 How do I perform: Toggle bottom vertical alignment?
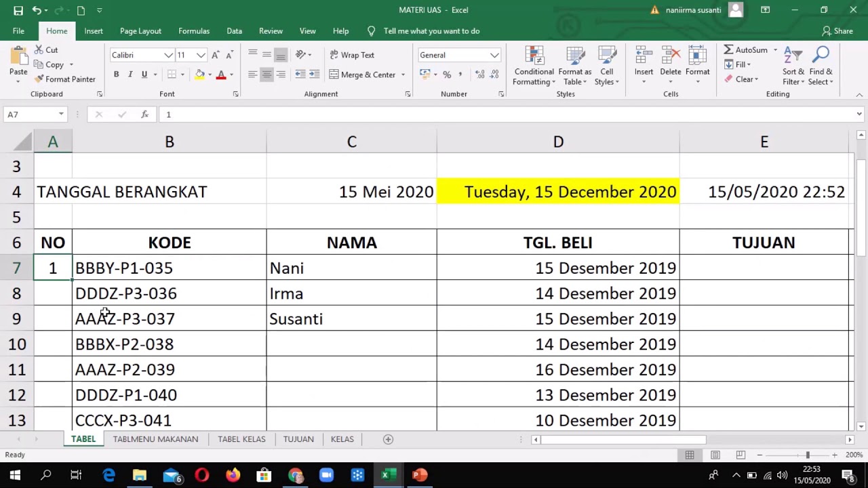coord(281,55)
